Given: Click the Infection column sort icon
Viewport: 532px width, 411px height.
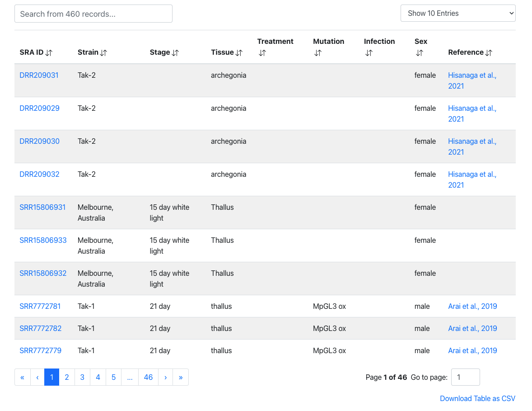Looking at the screenshot, I should [x=369, y=53].
